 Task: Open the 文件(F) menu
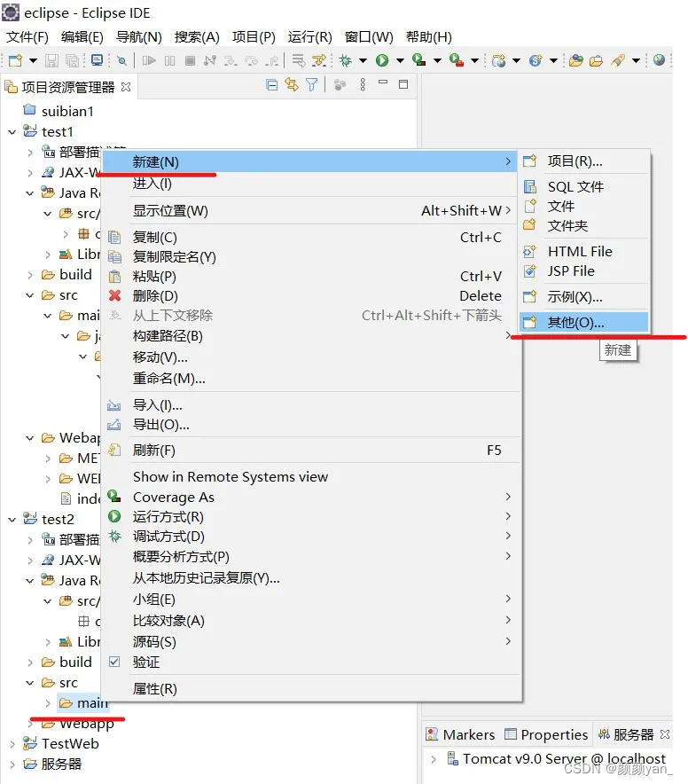[x=27, y=37]
